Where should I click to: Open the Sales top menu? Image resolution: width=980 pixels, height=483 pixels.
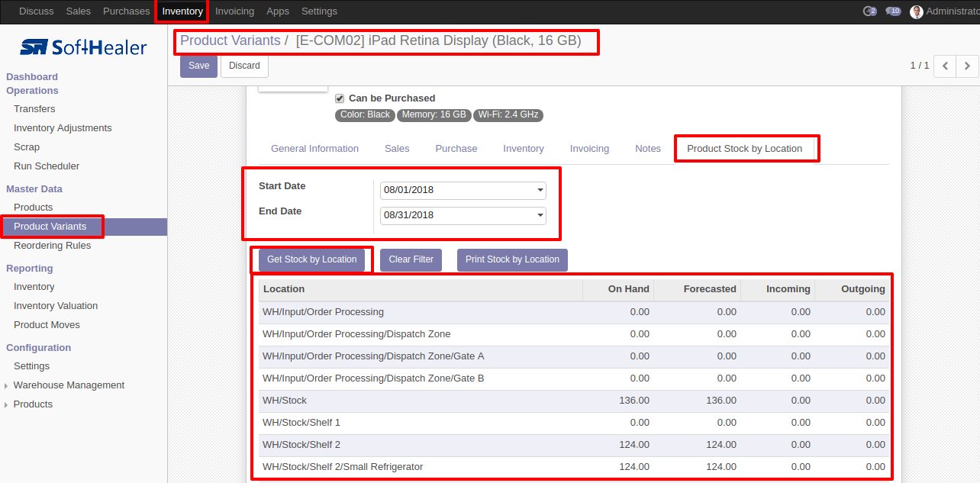tap(79, 11)
